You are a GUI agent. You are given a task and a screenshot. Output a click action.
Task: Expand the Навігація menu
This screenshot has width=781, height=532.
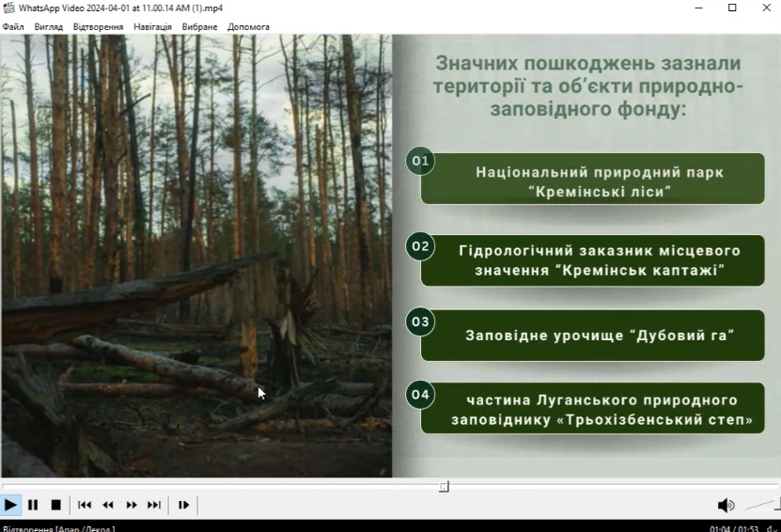(x=152, y=26)
